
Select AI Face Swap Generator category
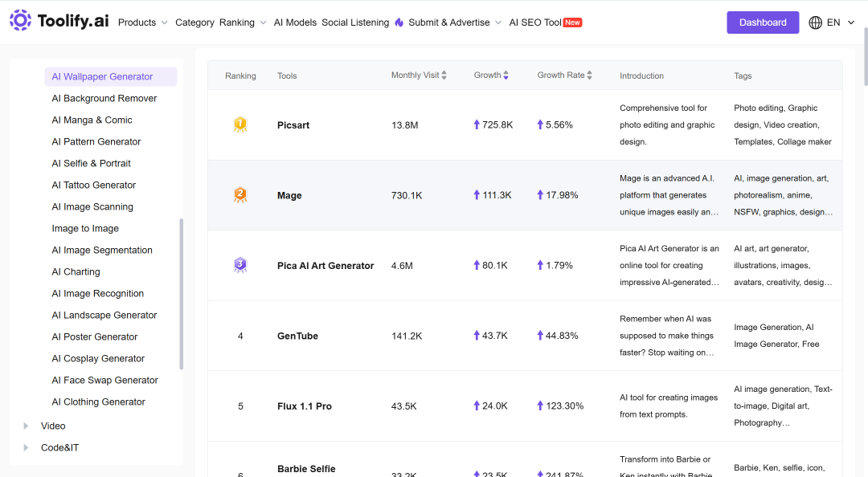104,380
